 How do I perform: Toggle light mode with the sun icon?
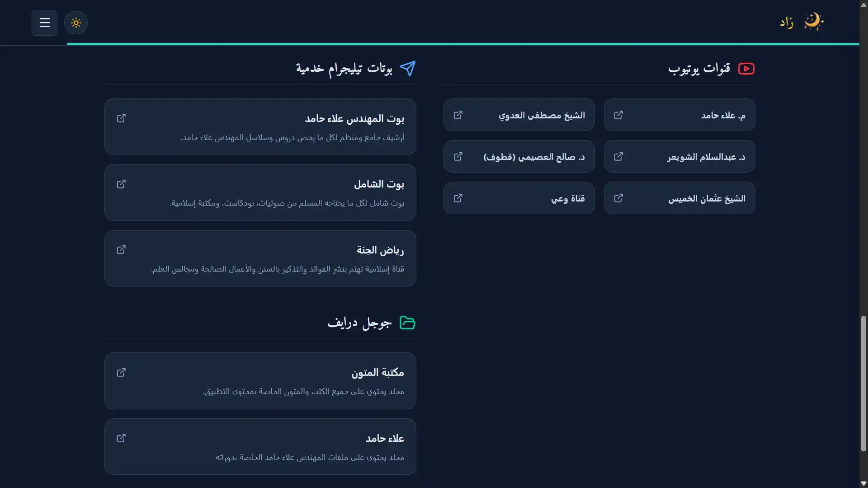(76, 23)
